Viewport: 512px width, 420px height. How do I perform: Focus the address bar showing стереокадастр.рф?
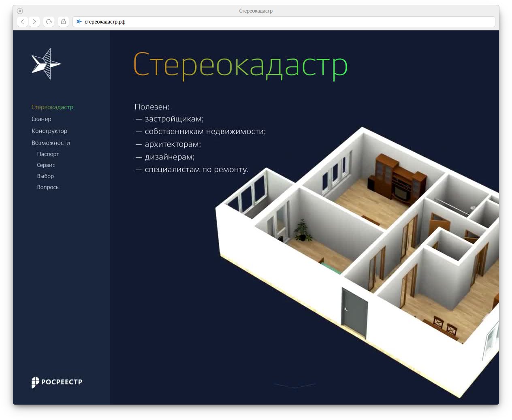(x=284, y=22)
